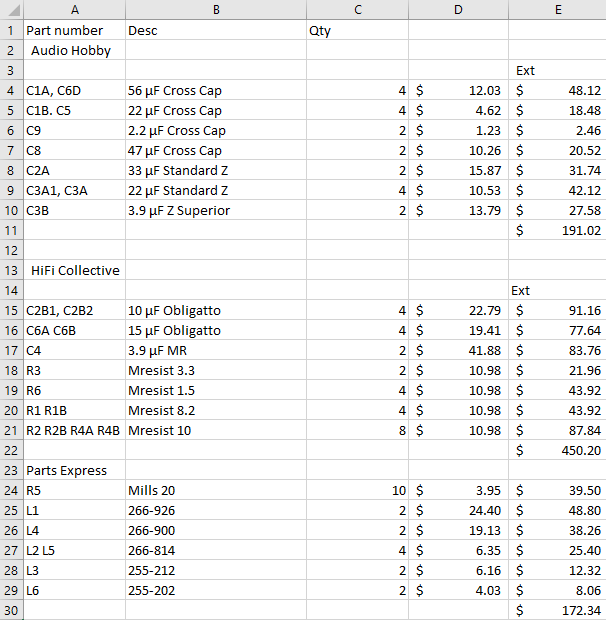Select cell 'R1 R1B'
Screen dimensions: 606x620
(74, 410)
